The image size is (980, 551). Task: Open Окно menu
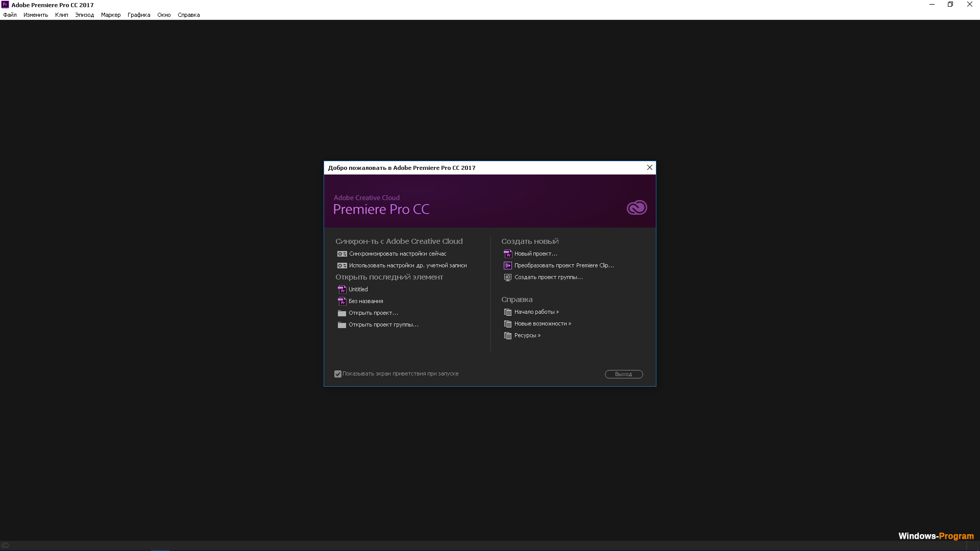163,15
